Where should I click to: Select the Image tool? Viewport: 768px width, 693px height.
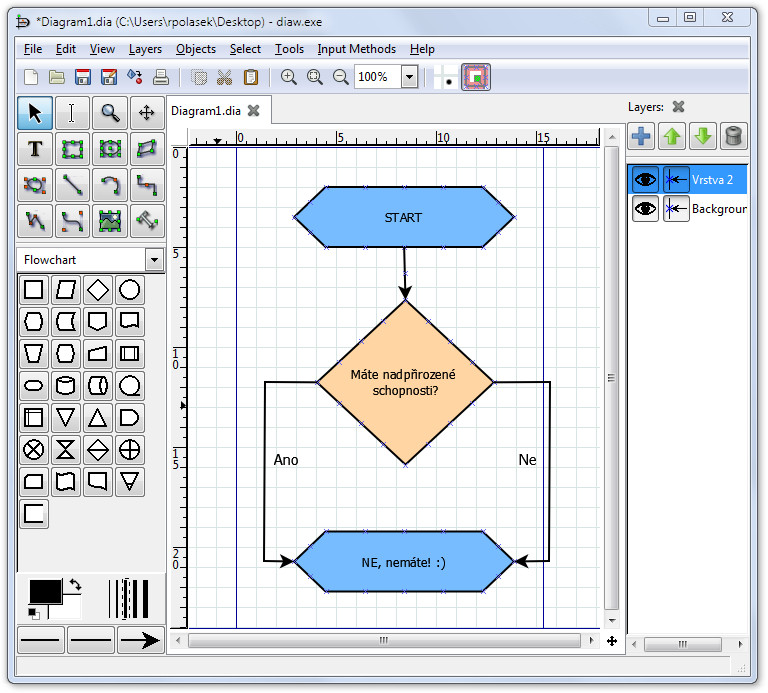click(x=110, y=221)
